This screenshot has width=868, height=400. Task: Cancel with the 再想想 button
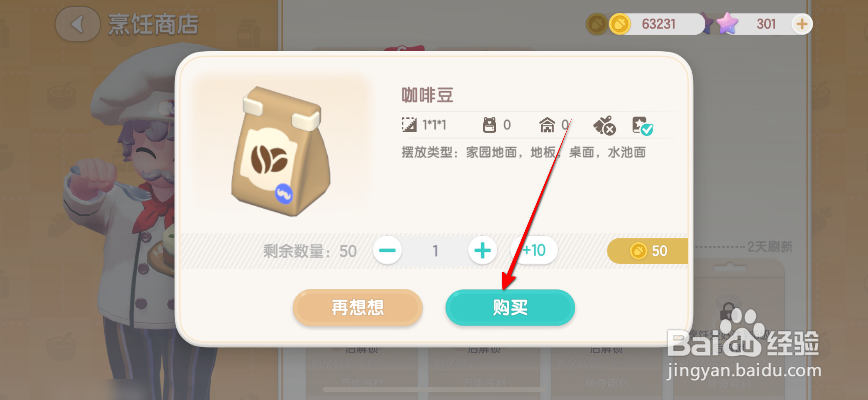(x=358, y=308)
